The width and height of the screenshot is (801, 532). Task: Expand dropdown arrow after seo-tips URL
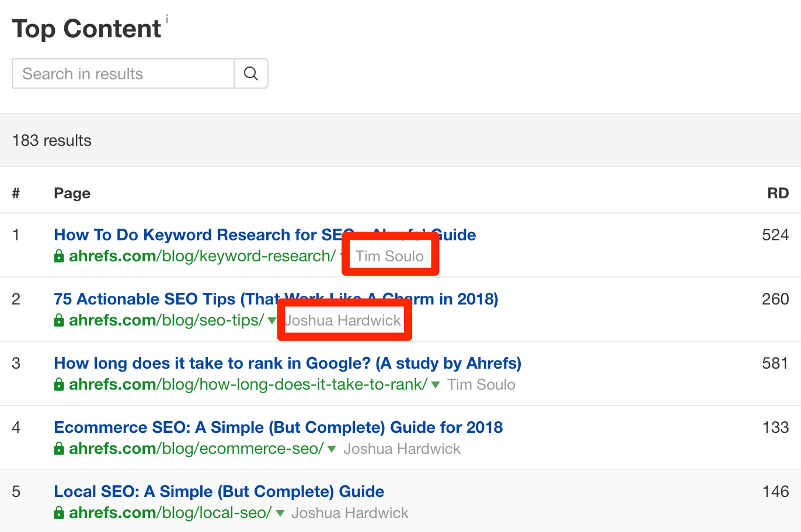tap(271, 320)
